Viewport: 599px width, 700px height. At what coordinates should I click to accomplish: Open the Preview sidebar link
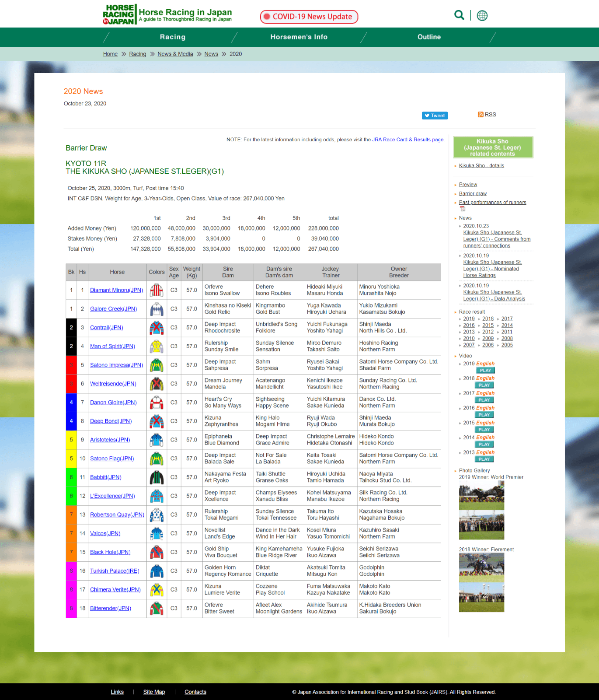pyautogui.click(x=468, y=185)
